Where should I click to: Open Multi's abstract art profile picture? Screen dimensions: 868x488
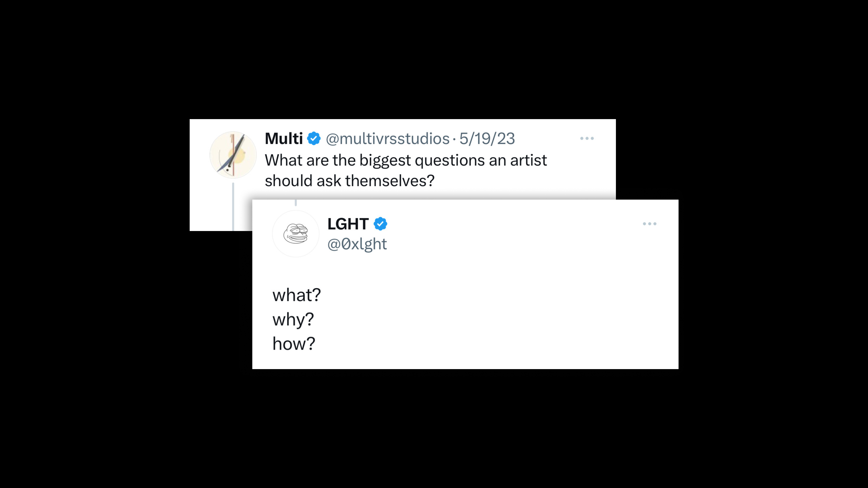pyautogui.click(x=233, y=155)
